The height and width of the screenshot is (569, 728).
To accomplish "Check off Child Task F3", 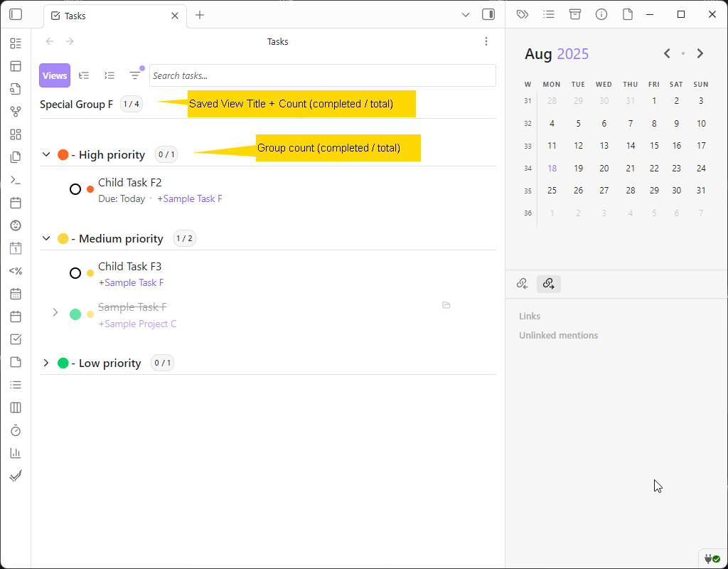I will click(75, 273).
